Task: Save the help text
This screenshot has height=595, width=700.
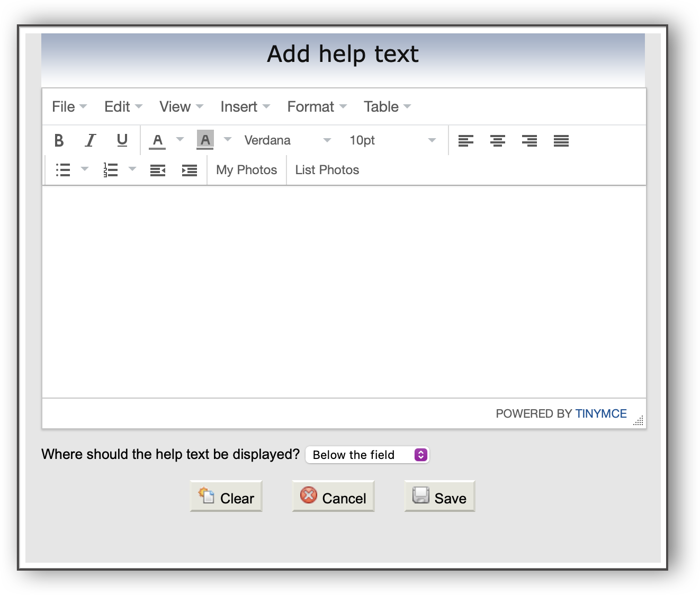Action: click(x=439, y=496)
